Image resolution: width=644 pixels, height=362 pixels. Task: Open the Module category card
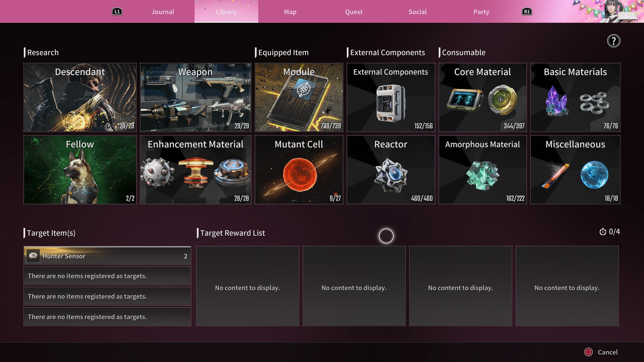pos(299,97)
